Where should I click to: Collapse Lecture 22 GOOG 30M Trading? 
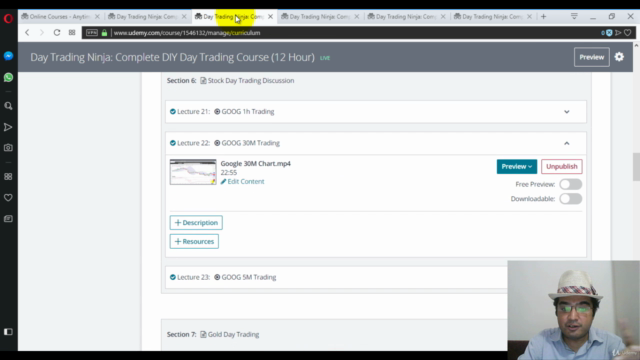click(567, 143)
